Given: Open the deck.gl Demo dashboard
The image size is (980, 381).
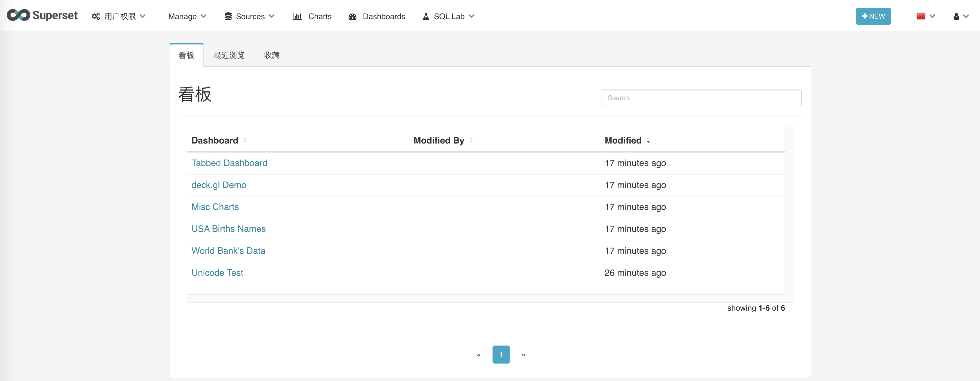Looking at the screenshot, I should tap(219, 185).
